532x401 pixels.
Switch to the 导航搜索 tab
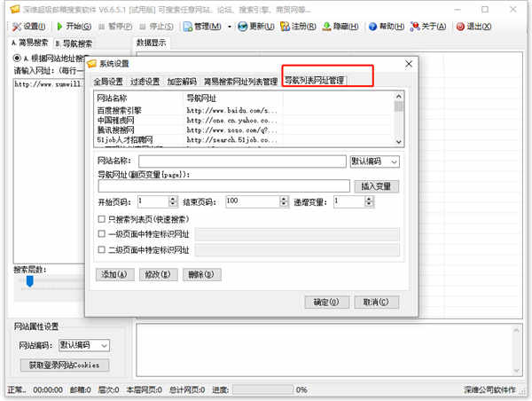coord(74,43)
